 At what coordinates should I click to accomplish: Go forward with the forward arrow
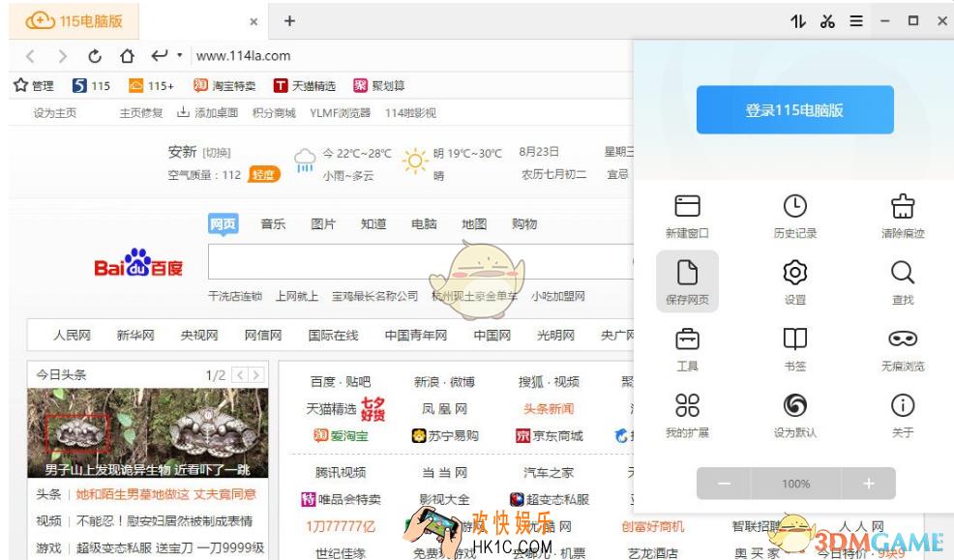(x=63, y=56)
